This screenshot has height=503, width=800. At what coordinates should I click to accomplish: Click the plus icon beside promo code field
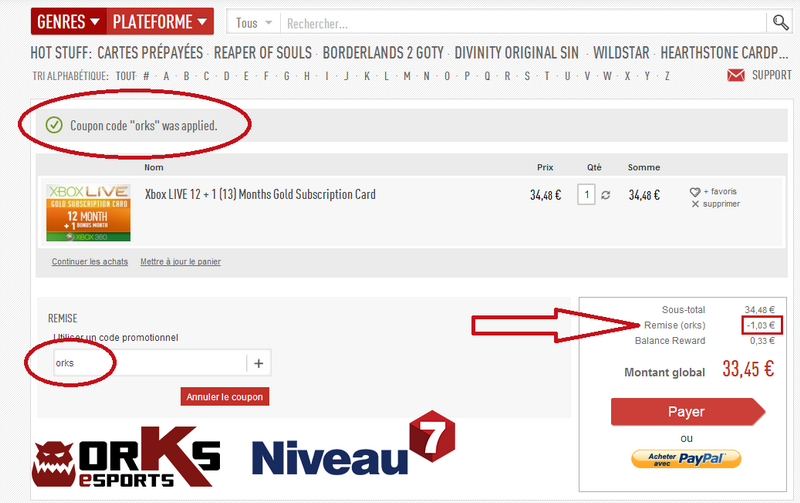point(258,363)
